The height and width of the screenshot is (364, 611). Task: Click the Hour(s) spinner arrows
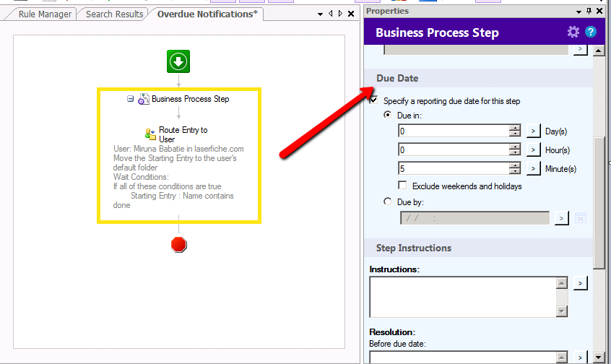point(515,149)
